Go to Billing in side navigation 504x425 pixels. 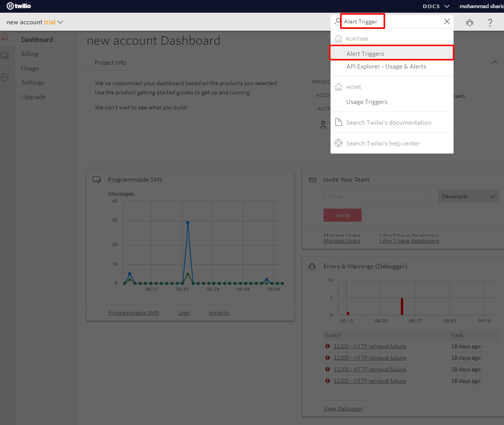(30, 54)
